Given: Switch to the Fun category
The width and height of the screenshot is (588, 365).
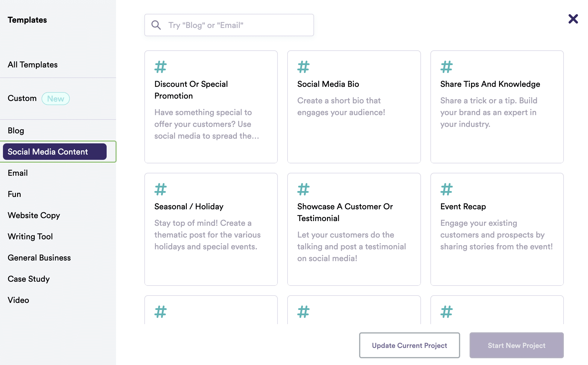Looking at the screenshot, I should tap(14, 194).
